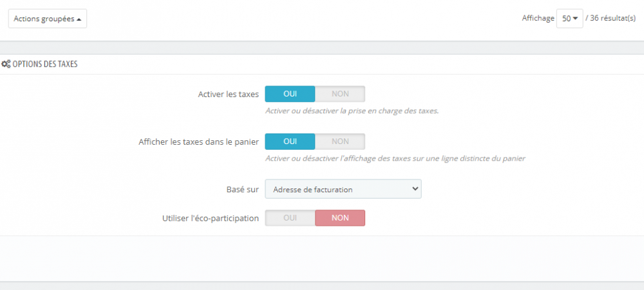This screenshot has width=644, height=290.
Task: Expand the Basé sur address dropdown
Action: pyautogui.click(x=343, y=189)
